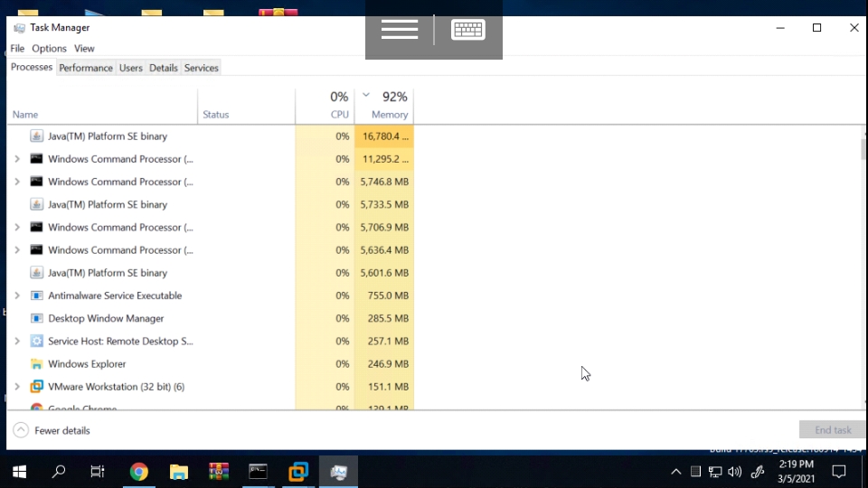Click Windows Explorer folder icon
Image resolution: width=868 pixels, height=488 pixels.
[x=36, y=364]
